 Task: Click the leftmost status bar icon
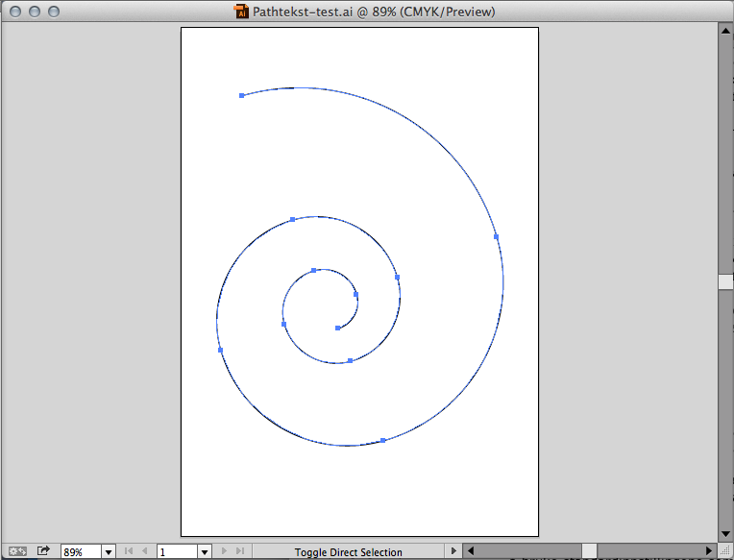tap(17, 551)
